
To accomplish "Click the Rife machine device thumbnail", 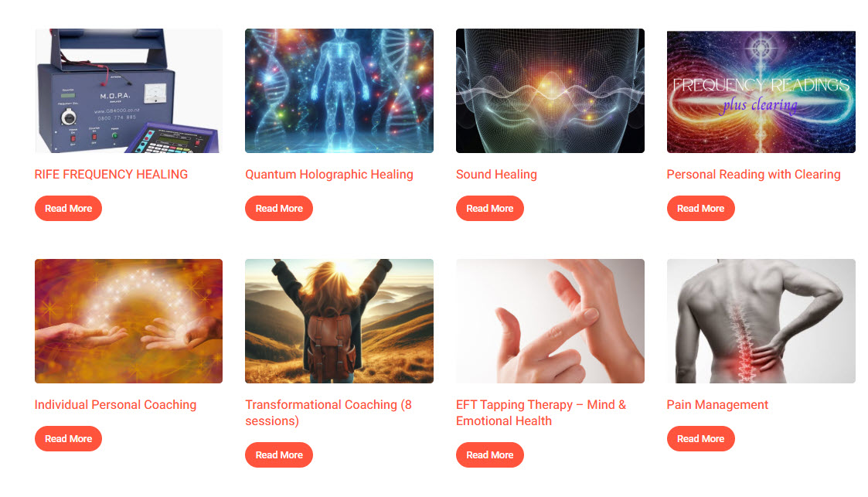I will click(128, 90).
